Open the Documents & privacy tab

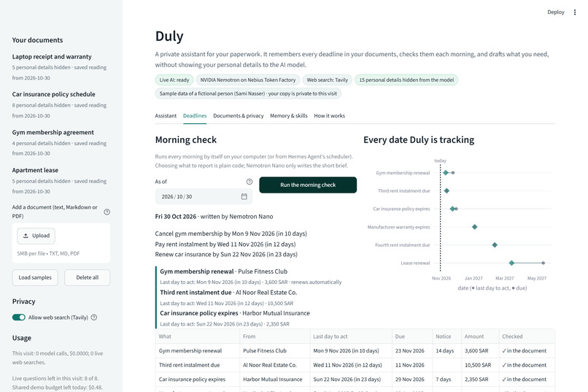click(238, 116)
